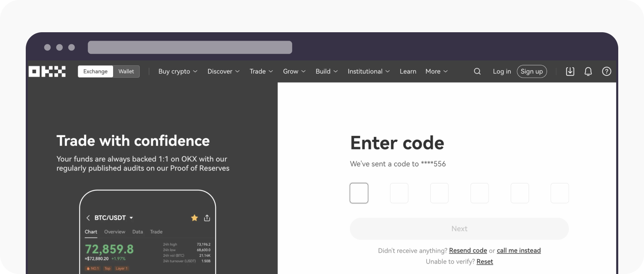Click the call me instead link
Viewport: 644px width, 274px height.
coord(518,251)
